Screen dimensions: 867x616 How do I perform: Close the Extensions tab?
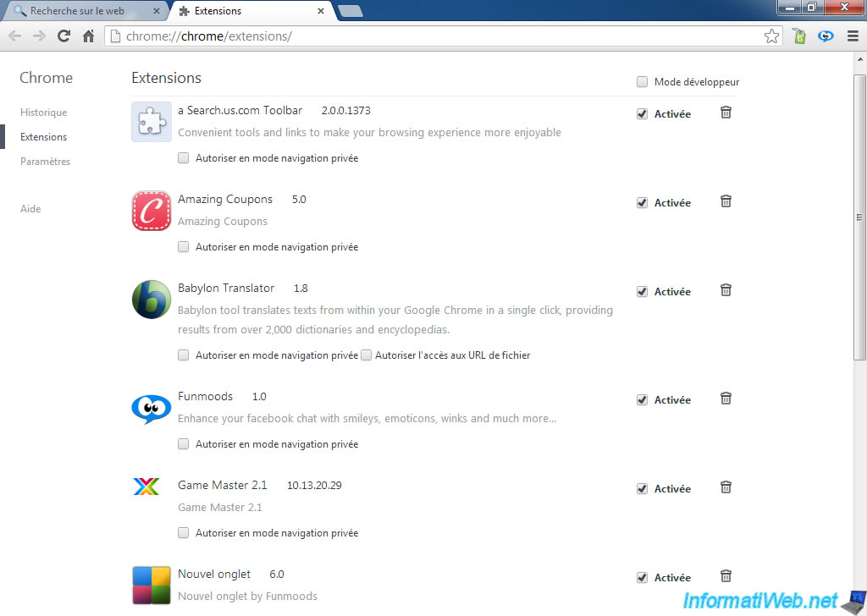pyautogui.click(x=321, y=11)
